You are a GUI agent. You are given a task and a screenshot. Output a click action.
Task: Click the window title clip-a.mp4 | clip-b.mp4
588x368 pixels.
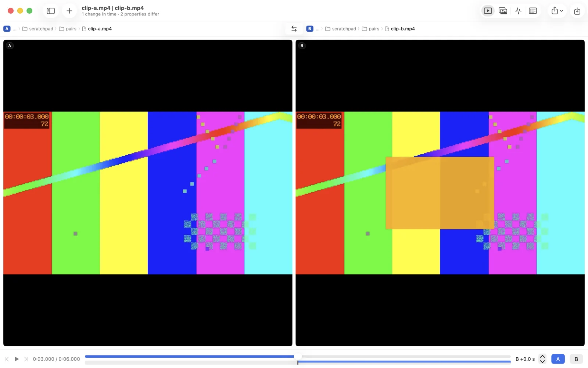click(113, 8)
